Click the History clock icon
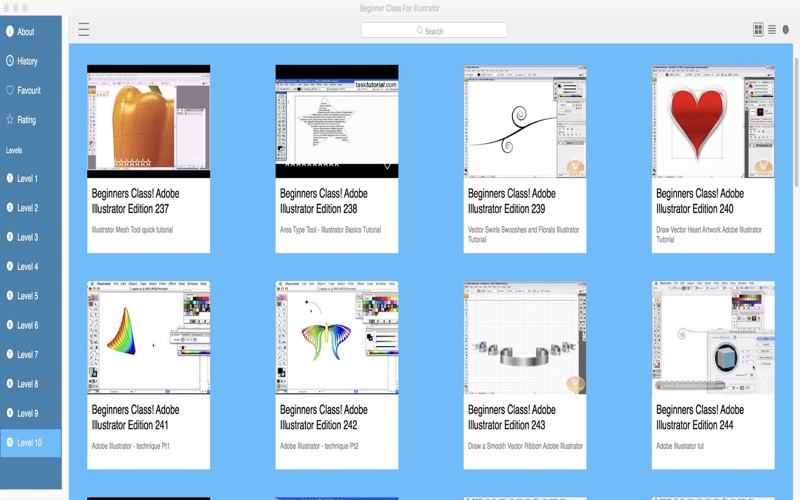This screenshot has height=500, width=800. coord(10,61)
